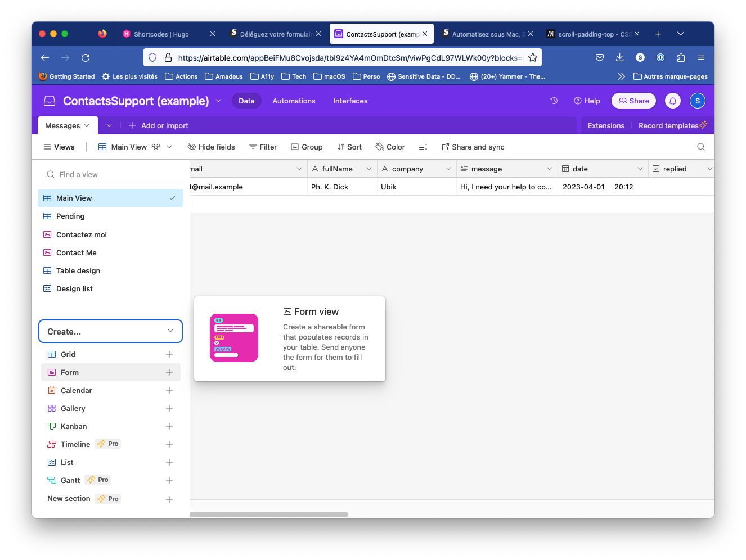This screenshot has height=560, width=746.
Task: Open record search with the magnifier icon
Action: 700,147
